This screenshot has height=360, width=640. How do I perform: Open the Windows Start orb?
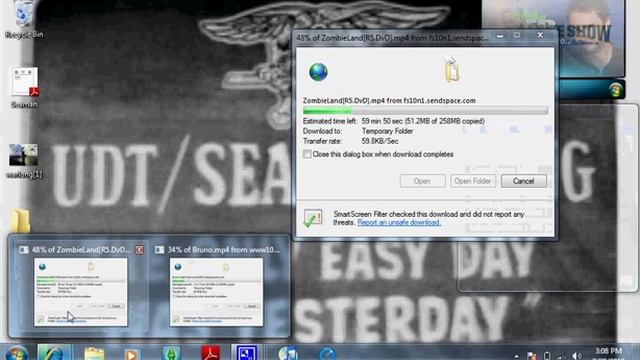coord(17,353)
